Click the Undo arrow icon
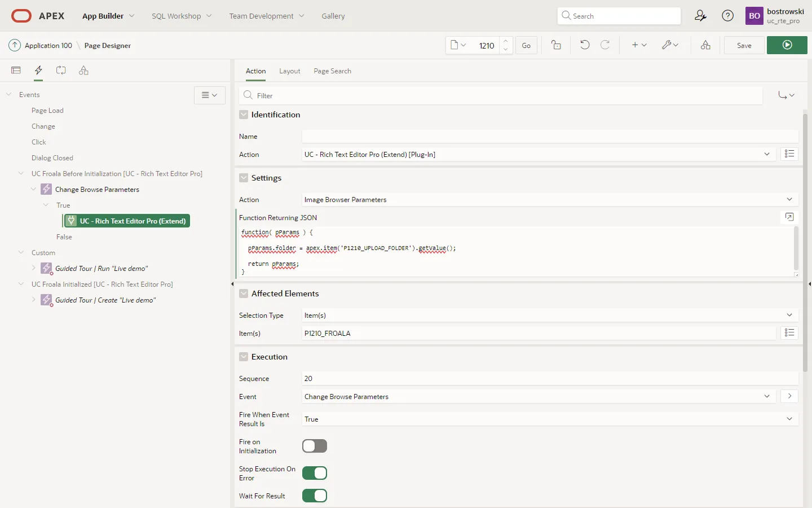This screenshot has width=812, height=508. [585, 45]
